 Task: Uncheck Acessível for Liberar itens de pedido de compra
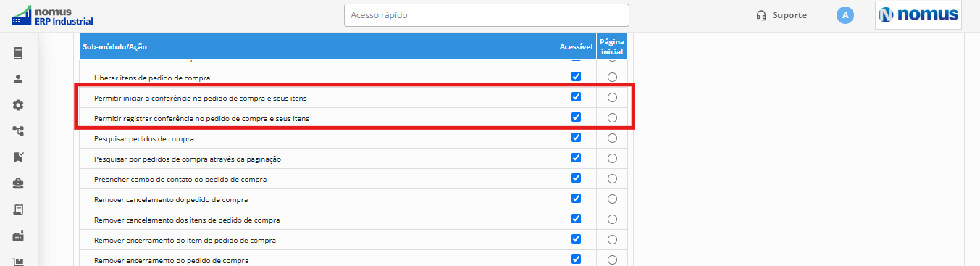577,77
